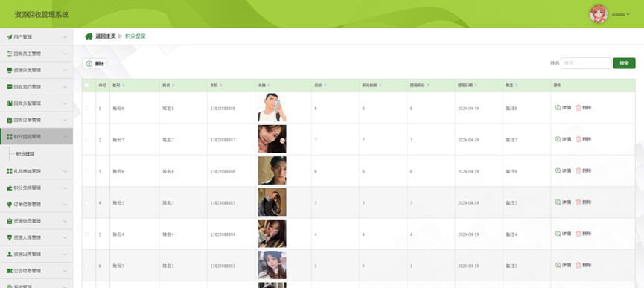The width and height of the screenshot is (644, 288).
Task: Open the 积分提现 submenu item
Action: click(25, 154)
